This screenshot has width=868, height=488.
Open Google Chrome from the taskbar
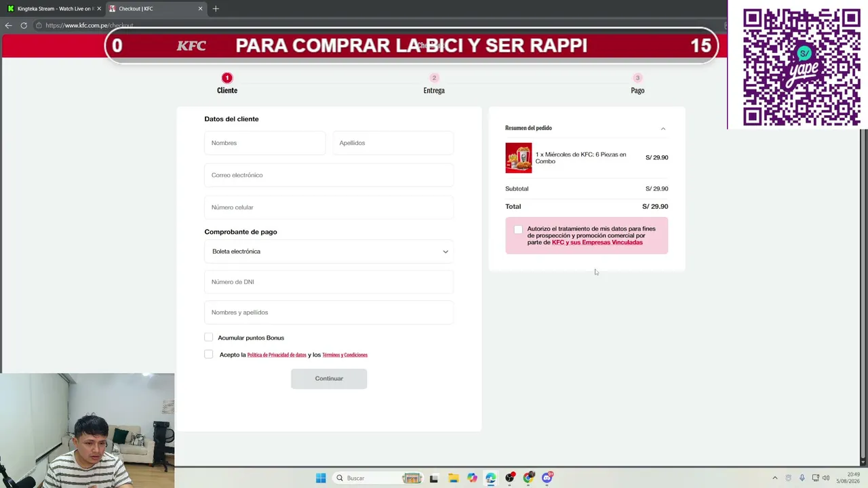click(529, 478)
